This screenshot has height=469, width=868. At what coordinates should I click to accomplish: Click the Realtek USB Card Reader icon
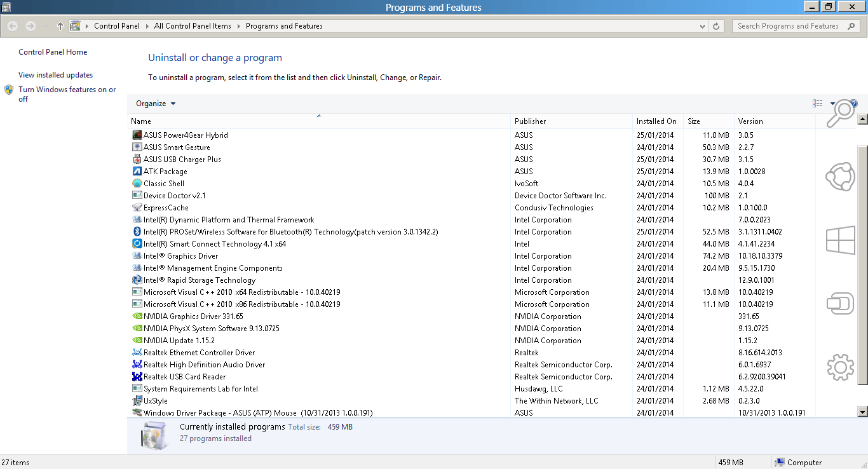pos(137,377)
